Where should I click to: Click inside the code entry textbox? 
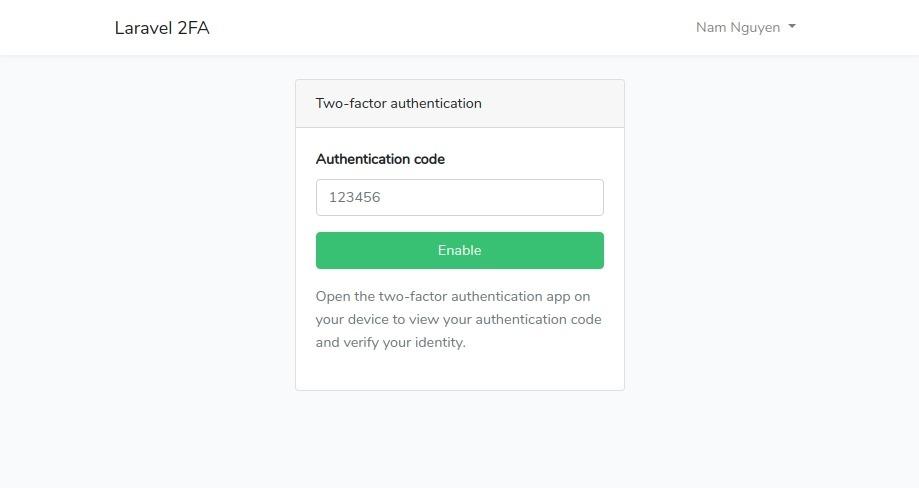coord(459,197)
